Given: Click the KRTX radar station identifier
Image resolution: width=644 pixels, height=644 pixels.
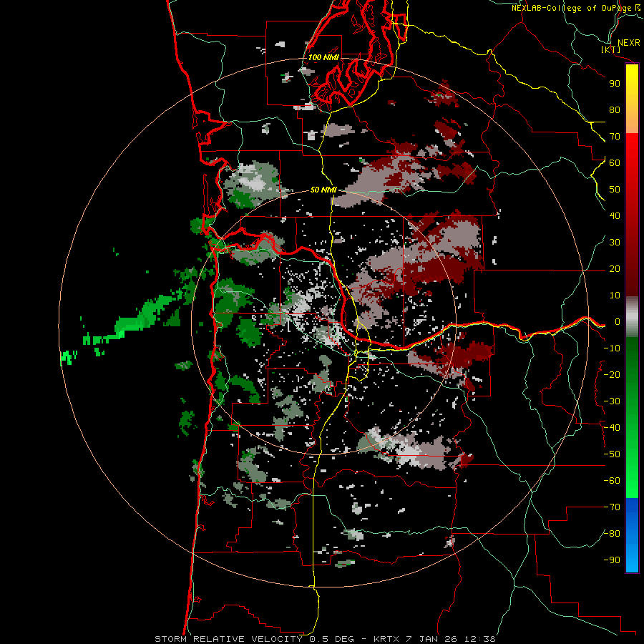Looking at the screenshot, I should [x=386, y=639].
